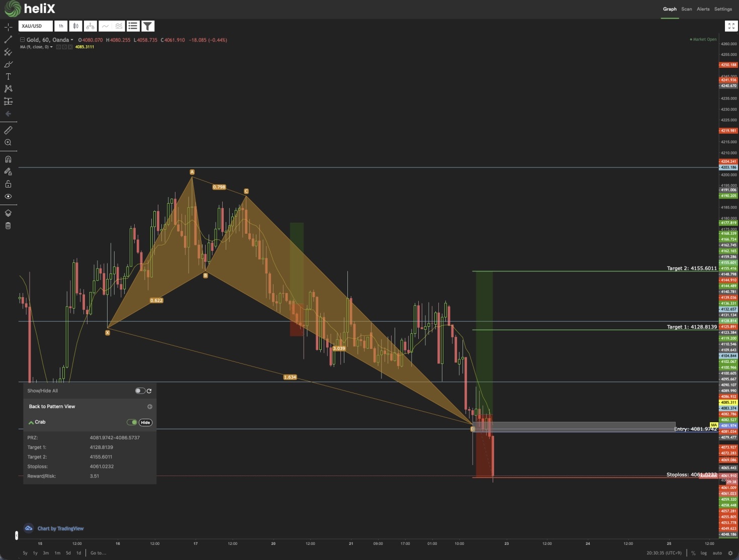The height and width of the screenshot is (560, 739).
Task: Activate the zoom-in magnifier tool
Action: click(8, 143)
